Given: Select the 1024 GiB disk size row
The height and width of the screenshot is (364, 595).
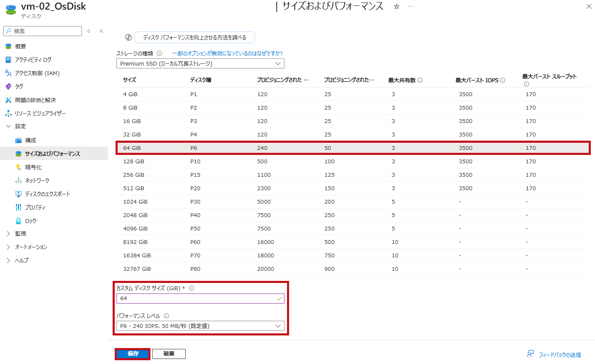Looking at the screenshot, I should tap(353, 202).
